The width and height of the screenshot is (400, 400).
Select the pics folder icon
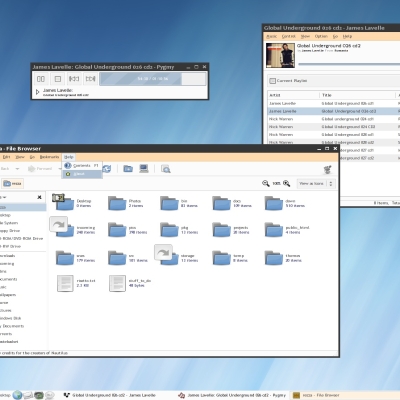[x=117, y=230]
